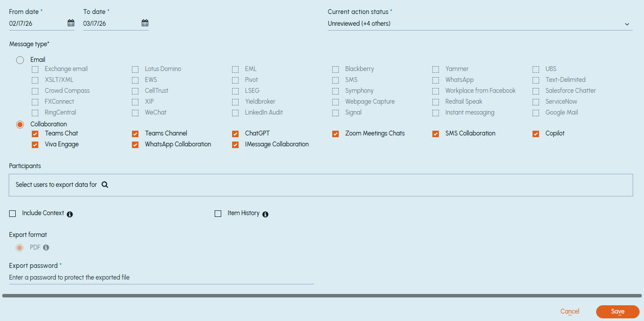Check the UBS checkbox
This screenshot has height=321, width=644.
tap(535, 69)
